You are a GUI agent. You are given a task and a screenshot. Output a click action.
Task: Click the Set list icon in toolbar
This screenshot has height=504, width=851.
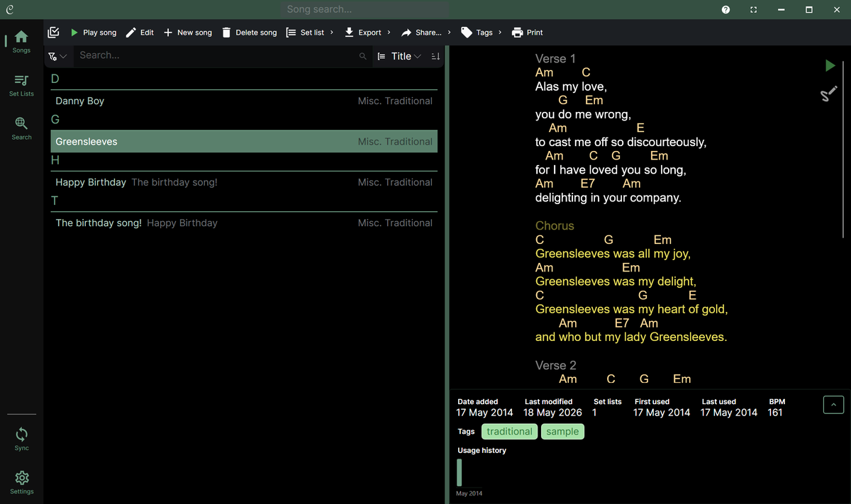click(291, 33)
